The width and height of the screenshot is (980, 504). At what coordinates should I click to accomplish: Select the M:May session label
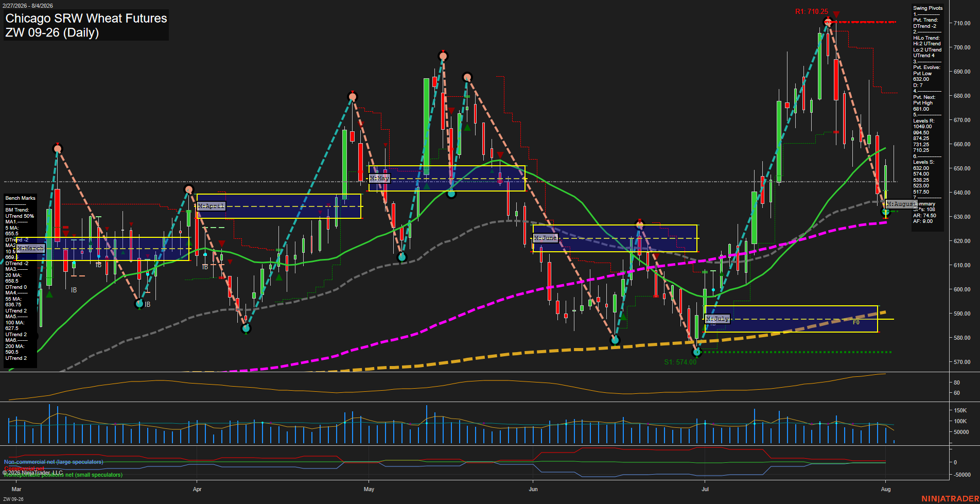379,178
